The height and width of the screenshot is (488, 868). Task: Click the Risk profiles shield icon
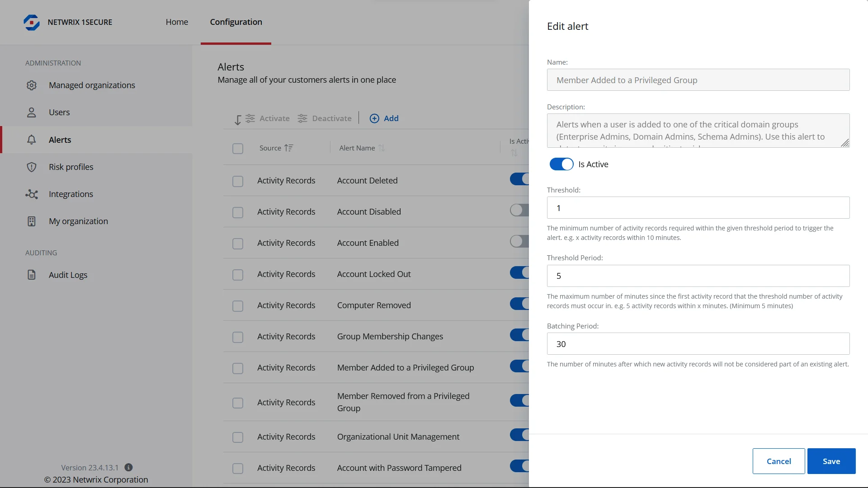31,167
